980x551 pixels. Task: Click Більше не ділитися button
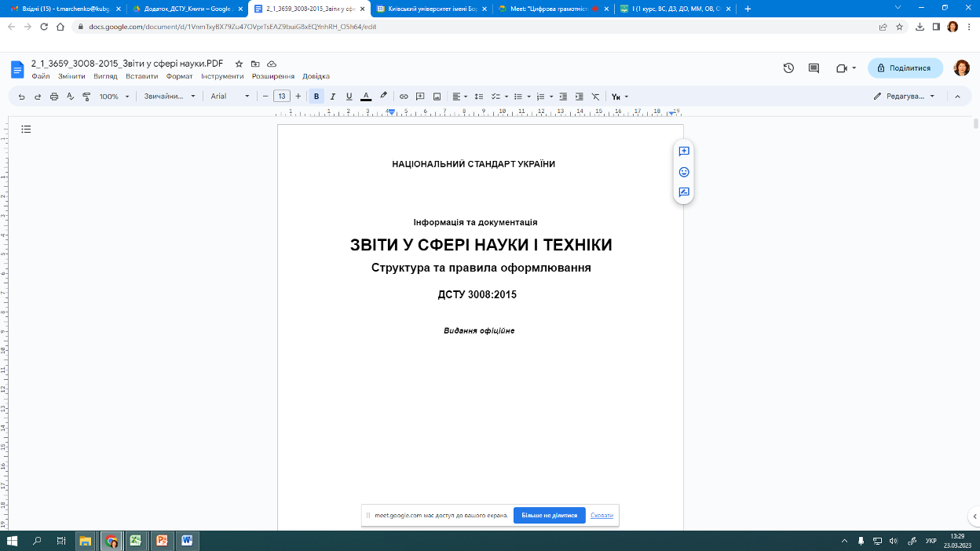pos(549,516)
